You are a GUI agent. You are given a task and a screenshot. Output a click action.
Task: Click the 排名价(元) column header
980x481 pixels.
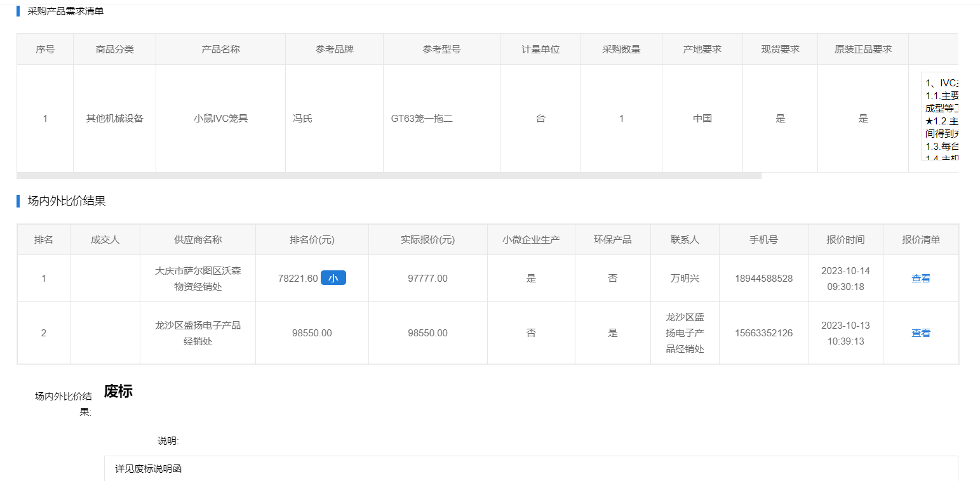[312, 240]
